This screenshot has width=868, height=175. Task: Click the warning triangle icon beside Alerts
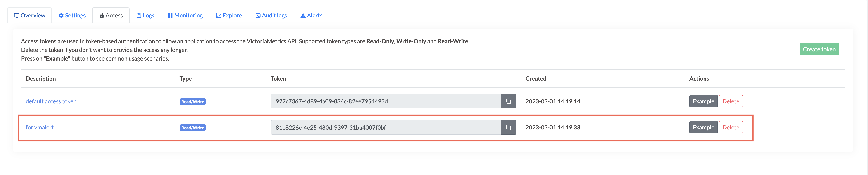tap(303, 16)
